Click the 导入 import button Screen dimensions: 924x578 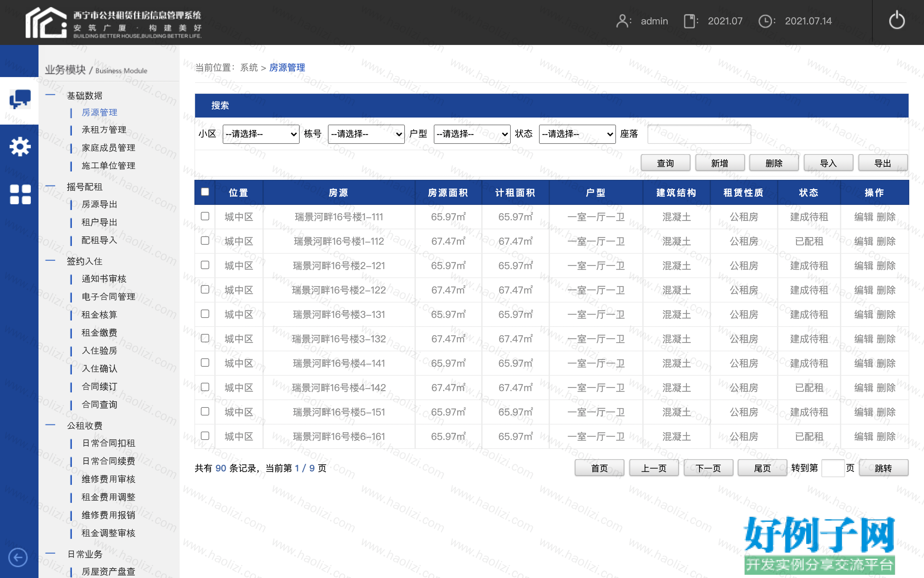point(828,163)
